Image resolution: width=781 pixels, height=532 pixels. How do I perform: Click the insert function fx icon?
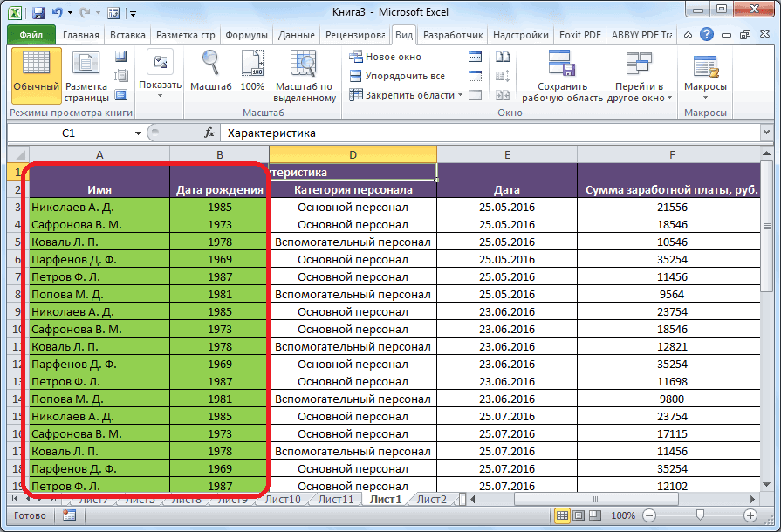click(x=209, y=133)
